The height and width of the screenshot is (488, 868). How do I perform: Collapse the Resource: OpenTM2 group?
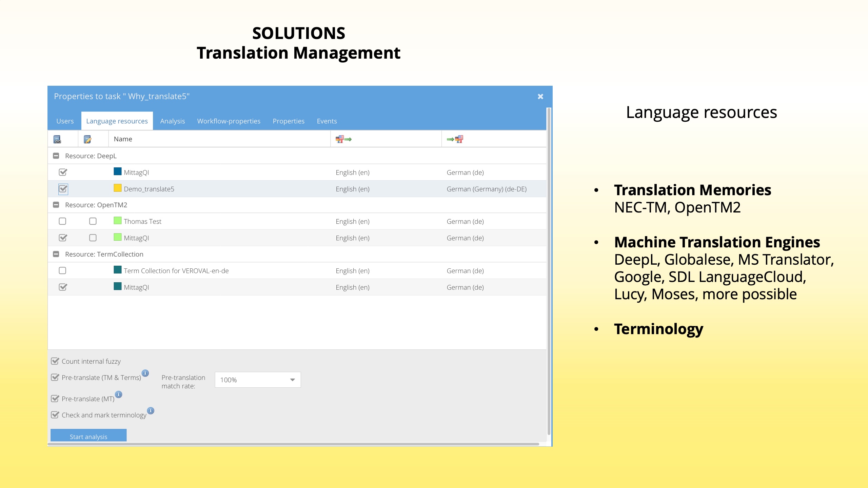56,205
